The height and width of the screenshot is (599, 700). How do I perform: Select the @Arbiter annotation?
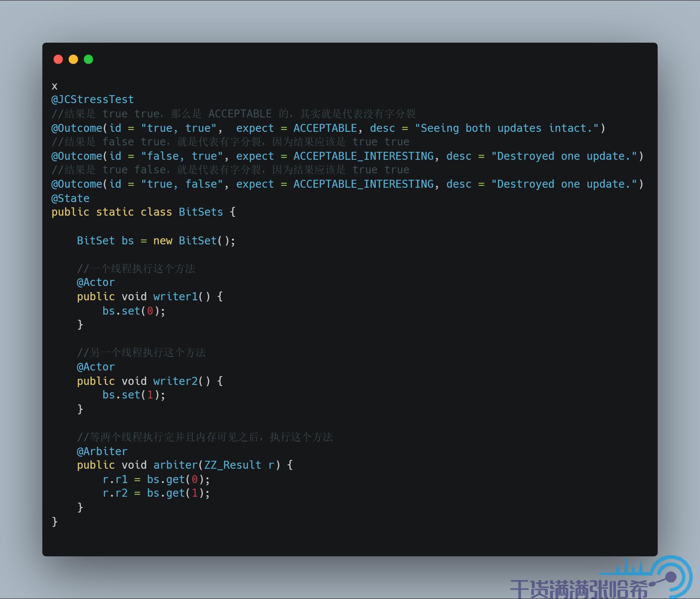pos(102,451)
